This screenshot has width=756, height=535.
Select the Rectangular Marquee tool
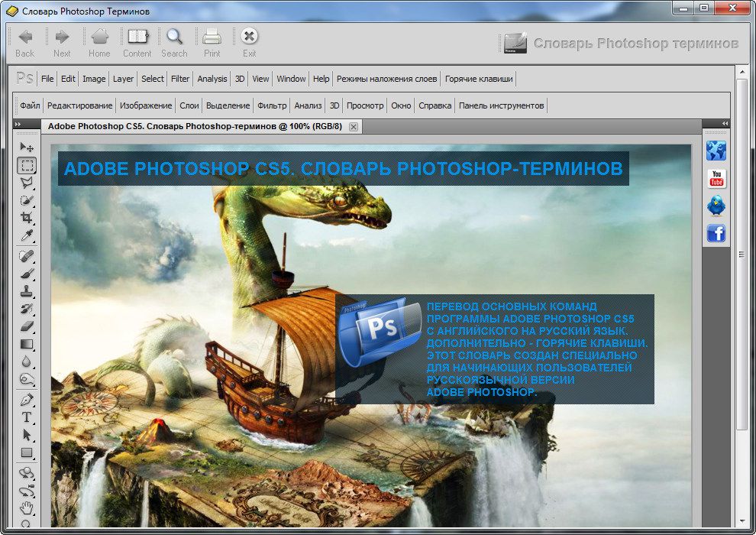[27, 164]
